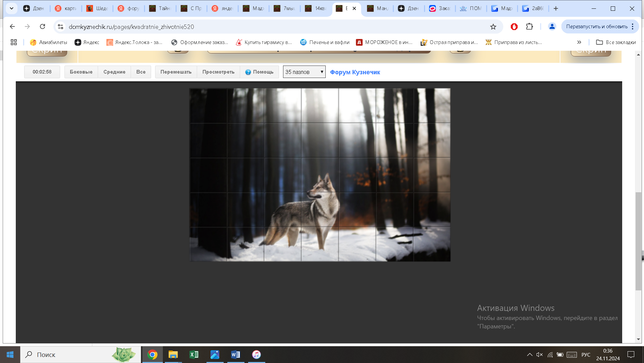Switch to the first Дзен tab
This screenshot has height=363, width=644.
tap(34, 8)
